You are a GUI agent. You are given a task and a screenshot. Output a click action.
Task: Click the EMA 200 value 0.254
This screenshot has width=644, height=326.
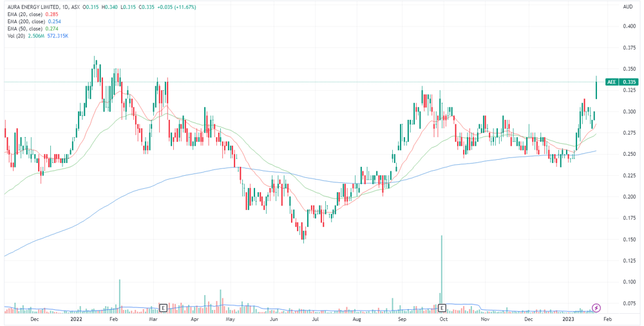click(53, 21)
